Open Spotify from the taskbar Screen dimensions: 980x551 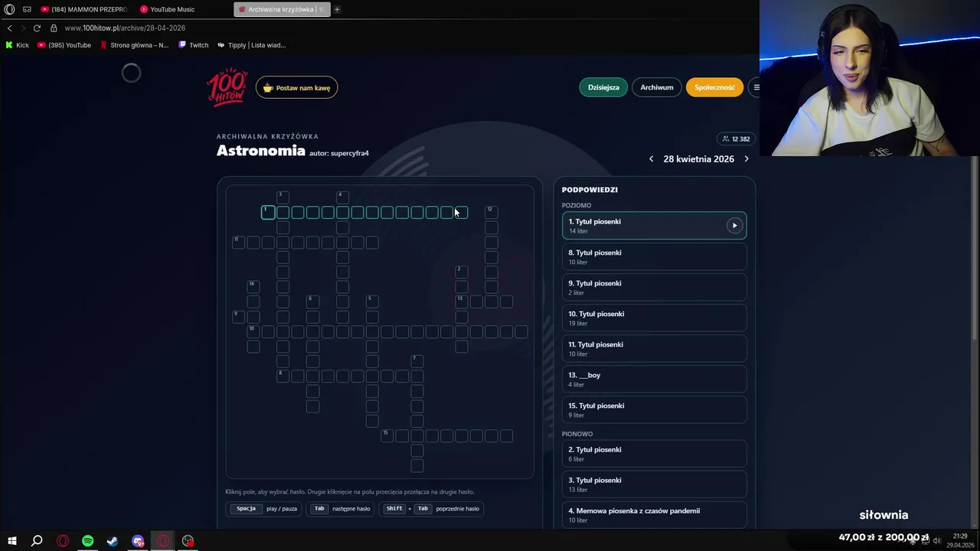[87, 541]
